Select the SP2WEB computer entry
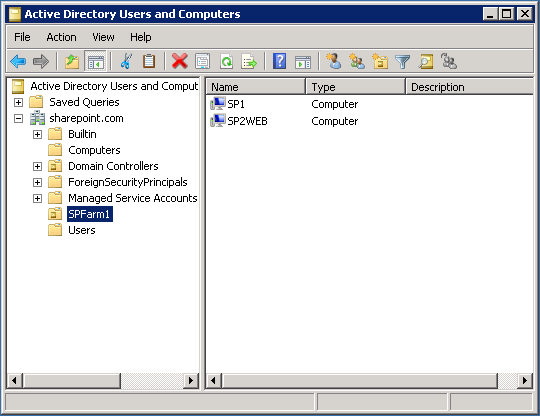Image resolution: width=540 pixels, height=416 pixels. pos(247,121)
